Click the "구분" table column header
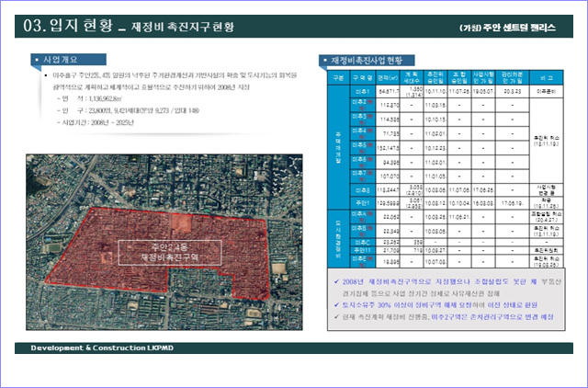This screenshot has height=388, width=588. click(338, 77)
